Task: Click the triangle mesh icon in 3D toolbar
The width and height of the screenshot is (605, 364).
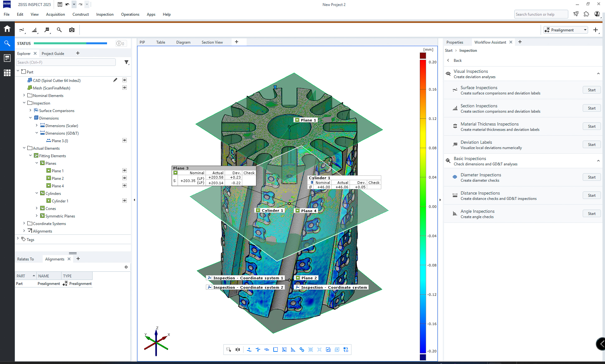Action: point(293,350)
